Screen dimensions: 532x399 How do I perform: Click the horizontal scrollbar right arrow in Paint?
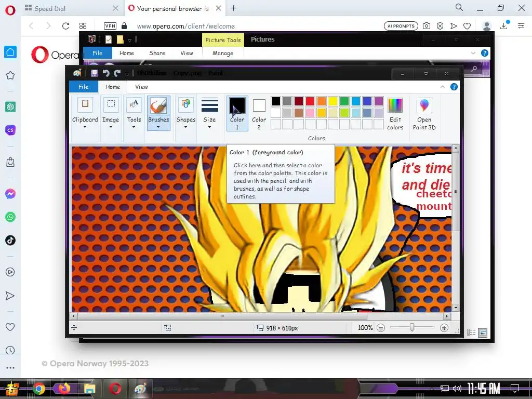447,316
